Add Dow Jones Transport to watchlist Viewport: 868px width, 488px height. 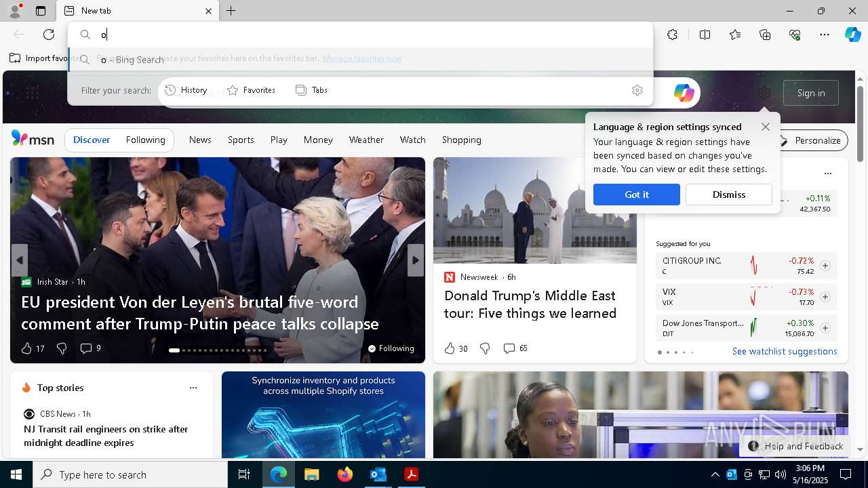click(x=825, y=328)
